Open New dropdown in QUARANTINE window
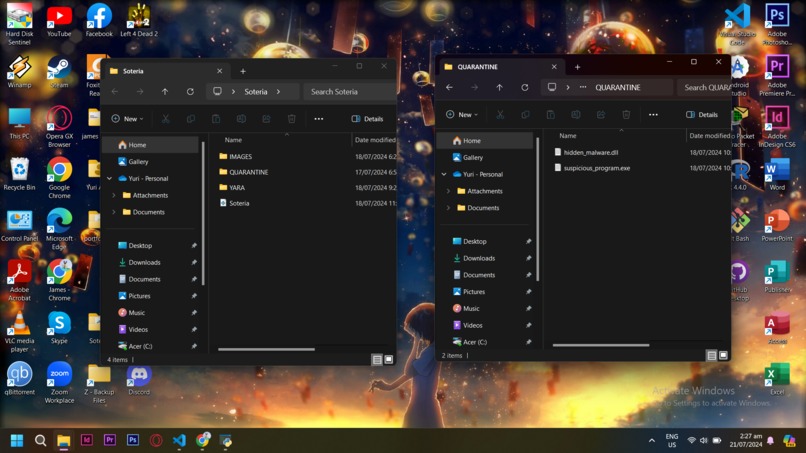 pyautogui.click(x=462, y=115)
